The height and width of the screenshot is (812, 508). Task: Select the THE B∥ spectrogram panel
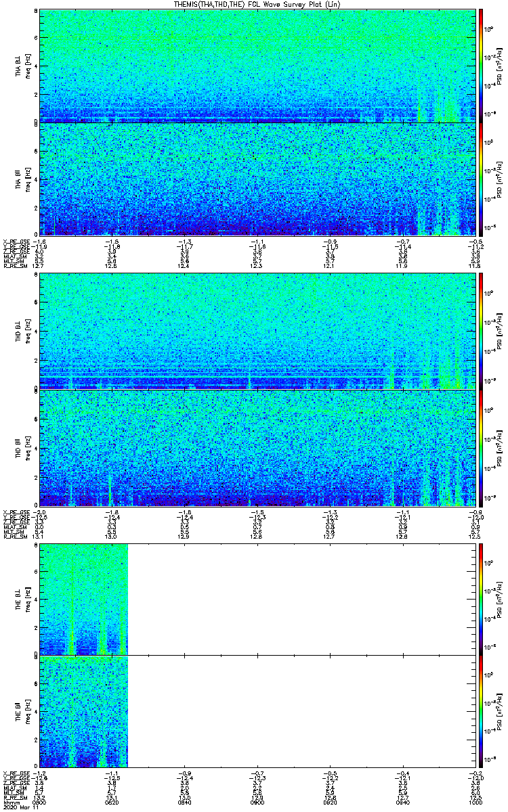pos(256,712)
